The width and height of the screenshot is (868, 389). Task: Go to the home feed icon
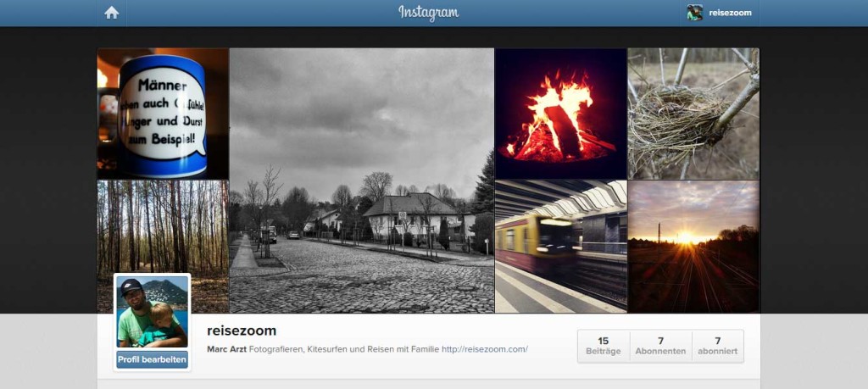(112, 13)
